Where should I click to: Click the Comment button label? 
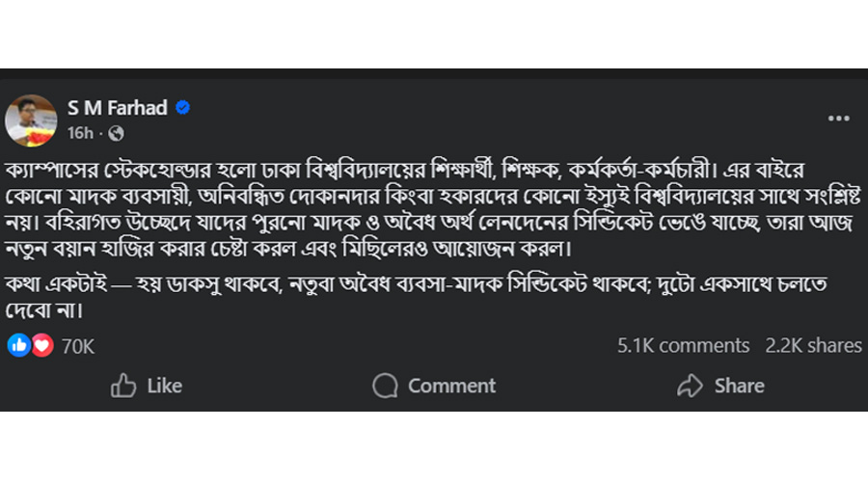[x=451, y=386]
